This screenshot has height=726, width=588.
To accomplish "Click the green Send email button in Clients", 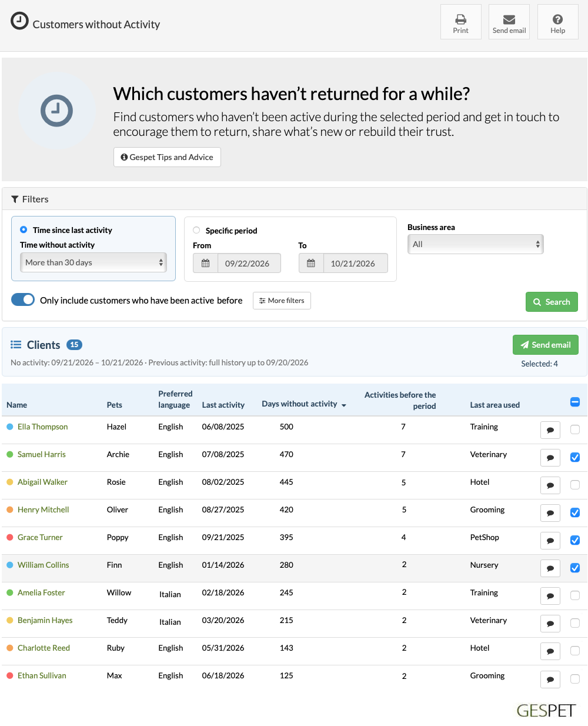I will click(546, 345).
